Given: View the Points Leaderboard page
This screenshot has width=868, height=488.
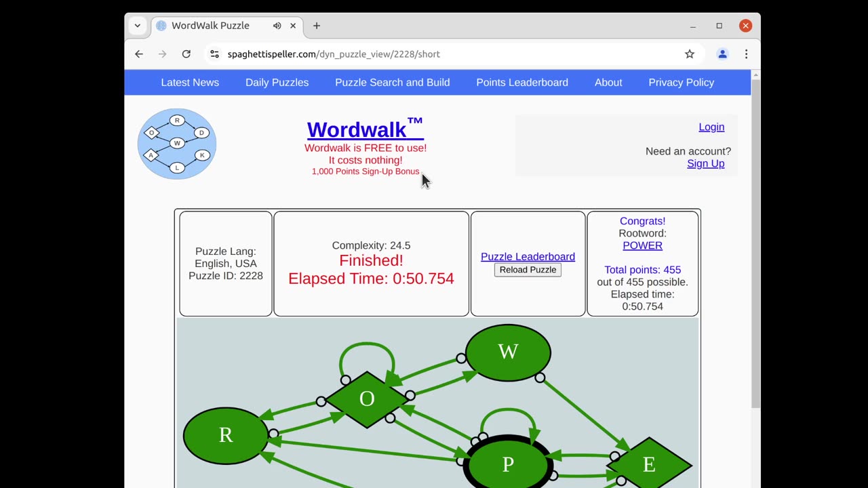Looking at the screenshot, I should click(522, 83).
